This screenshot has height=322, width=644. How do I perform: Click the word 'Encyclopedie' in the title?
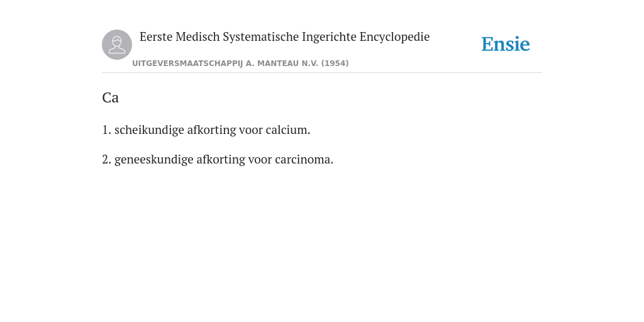pos(395,37)
